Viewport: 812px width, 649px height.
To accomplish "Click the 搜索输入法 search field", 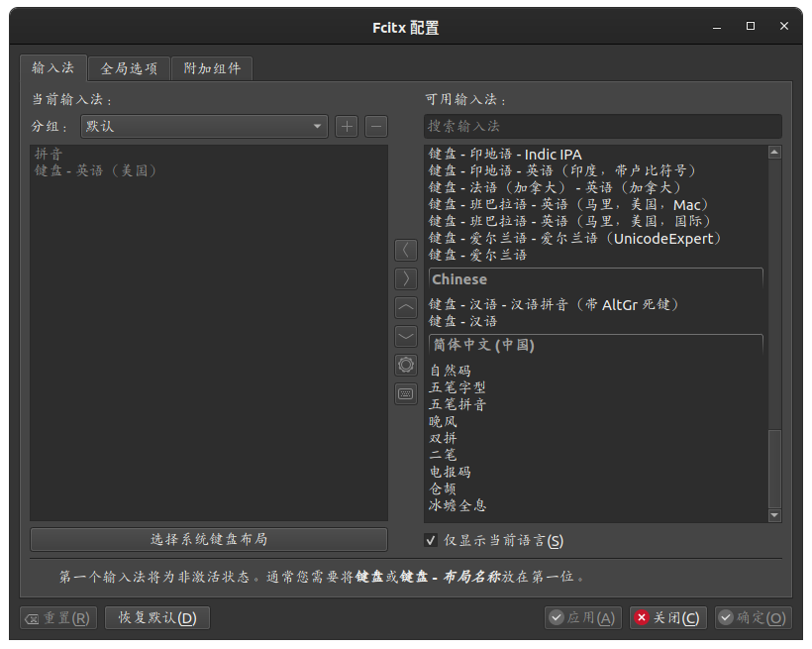I will point(603,127).
